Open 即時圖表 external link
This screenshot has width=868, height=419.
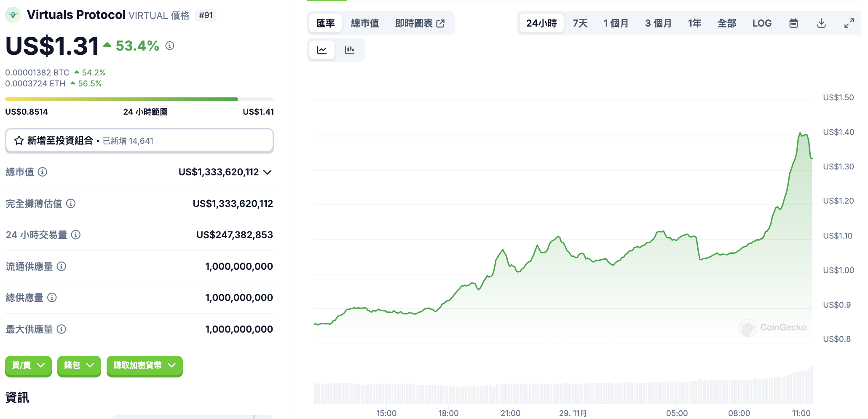point(420,23)
